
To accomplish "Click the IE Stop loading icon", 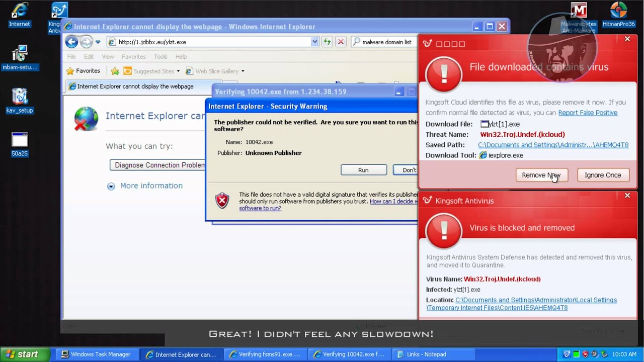I will tap(341, 42).
